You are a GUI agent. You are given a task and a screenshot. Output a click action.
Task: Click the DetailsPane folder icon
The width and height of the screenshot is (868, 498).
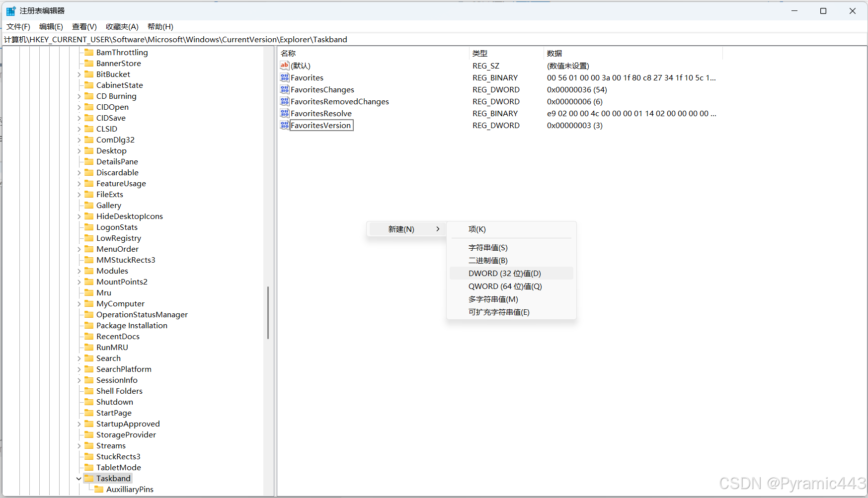pos(89,161)
